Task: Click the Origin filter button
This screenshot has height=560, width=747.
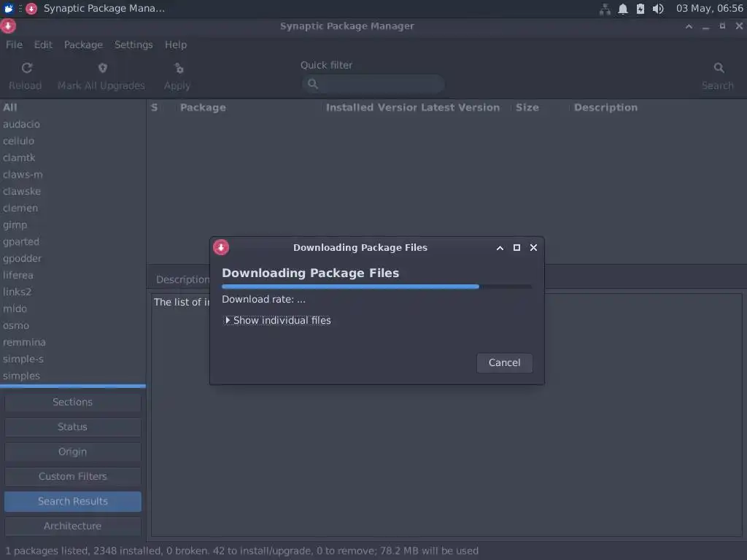Action: pos(73,452)
